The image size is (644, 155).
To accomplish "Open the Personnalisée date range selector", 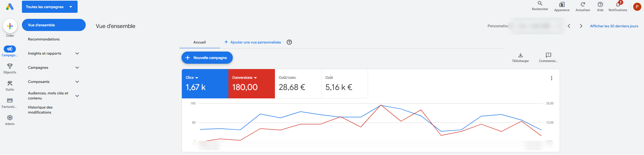I will point(526,26).
